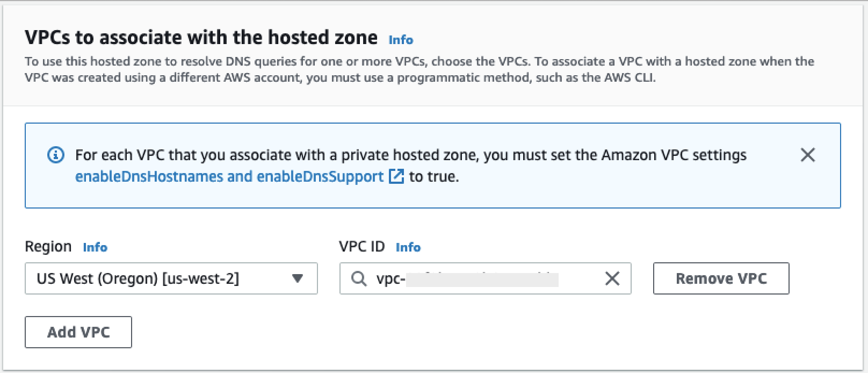The height and width of the screenshot is (373, 868).
Task: Click the dropdown arrow on the Region selector
Action: pos(297,278)
